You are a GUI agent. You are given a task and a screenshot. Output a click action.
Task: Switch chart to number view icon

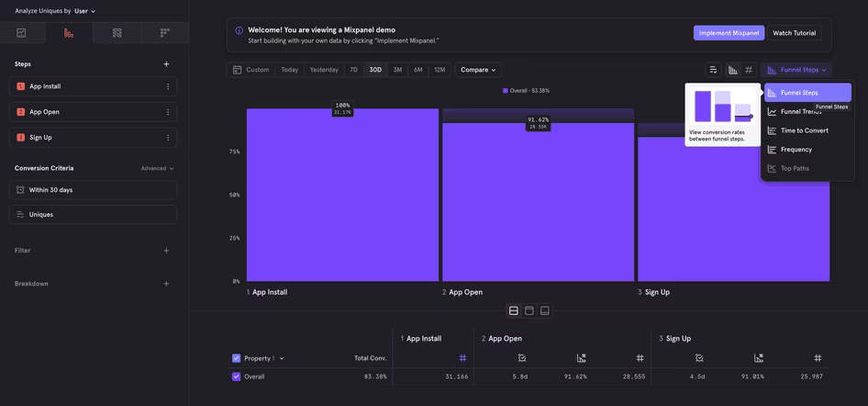(x=749, y=70)
